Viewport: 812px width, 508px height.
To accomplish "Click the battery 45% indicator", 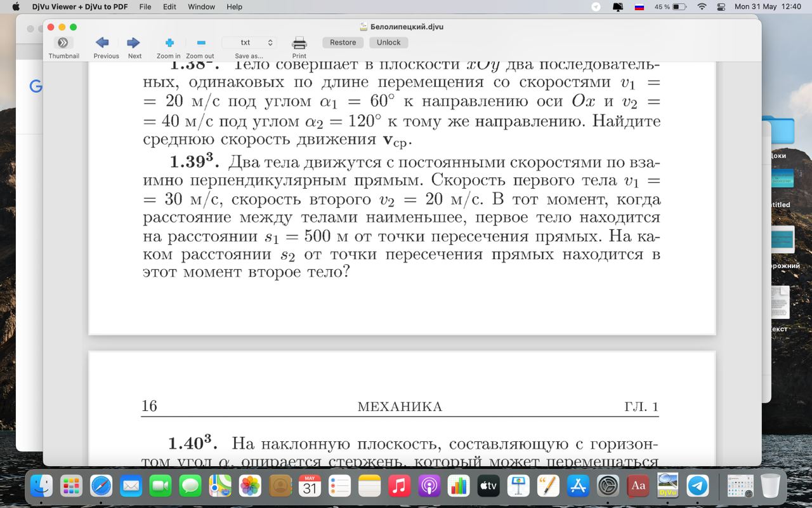I will [x=671, y=6].
